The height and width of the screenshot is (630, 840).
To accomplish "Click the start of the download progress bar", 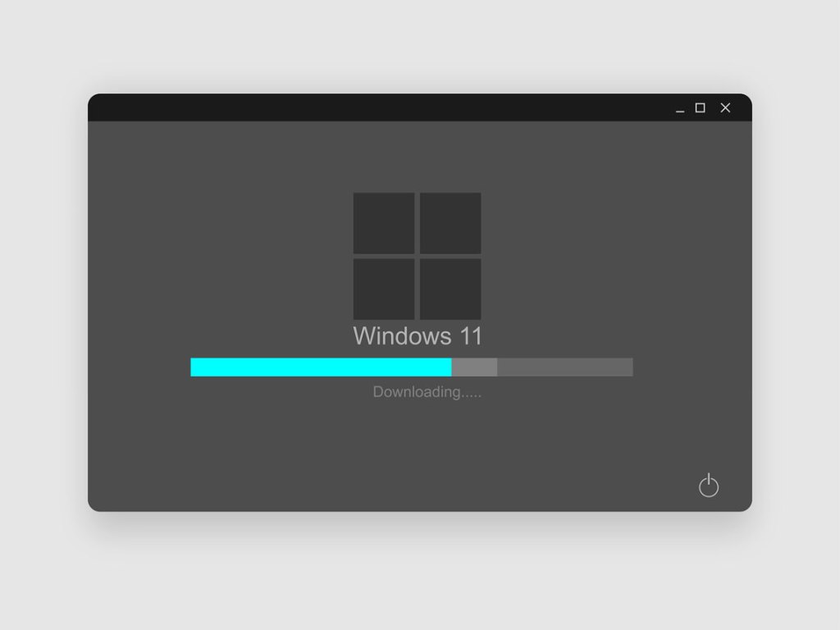I will [194, 367].
